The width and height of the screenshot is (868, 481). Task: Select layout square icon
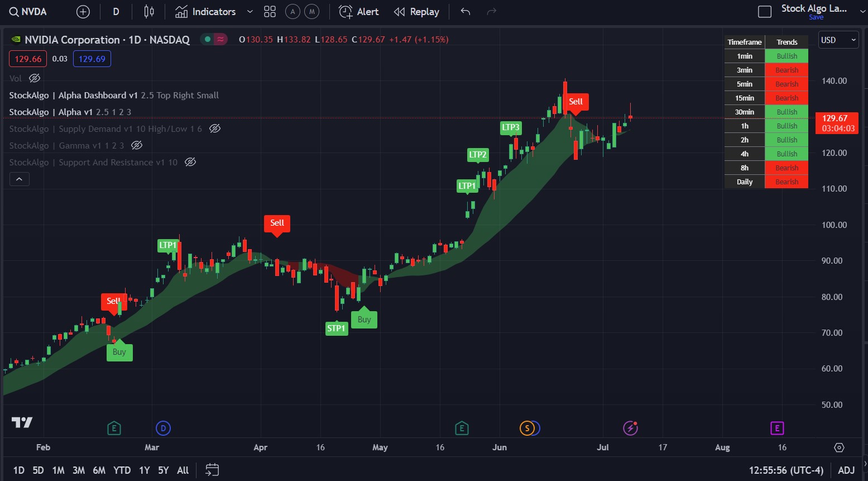coord(765,12)
